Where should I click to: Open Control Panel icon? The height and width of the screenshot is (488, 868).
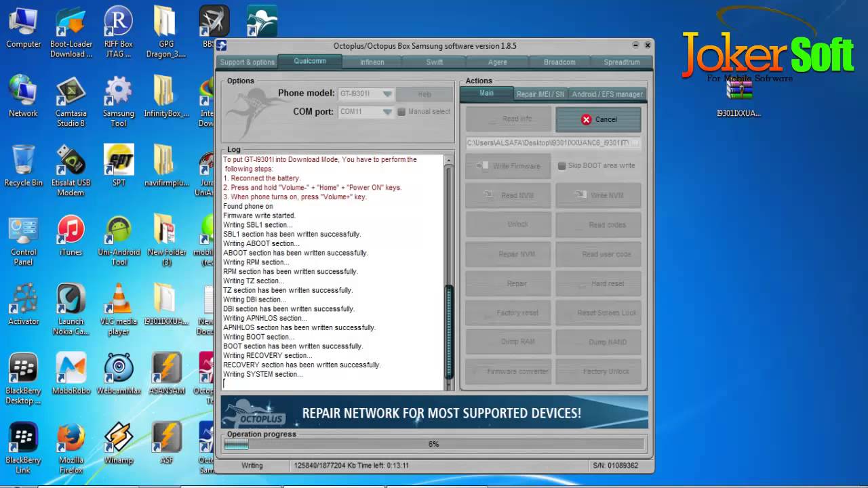24,241
